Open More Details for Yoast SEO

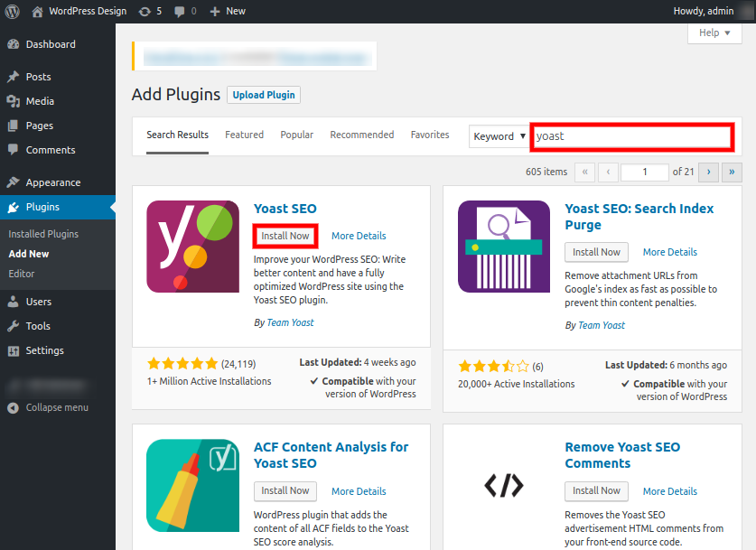(359, 237)
